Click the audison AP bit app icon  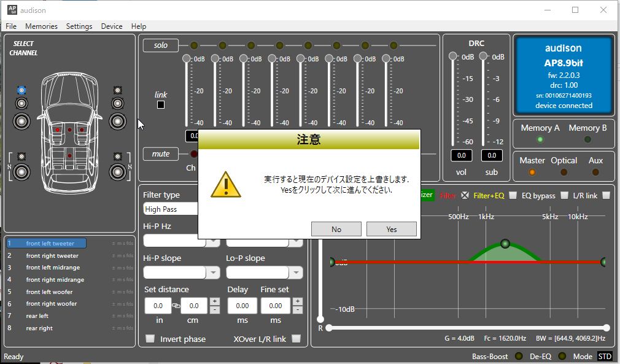[12, 9]
